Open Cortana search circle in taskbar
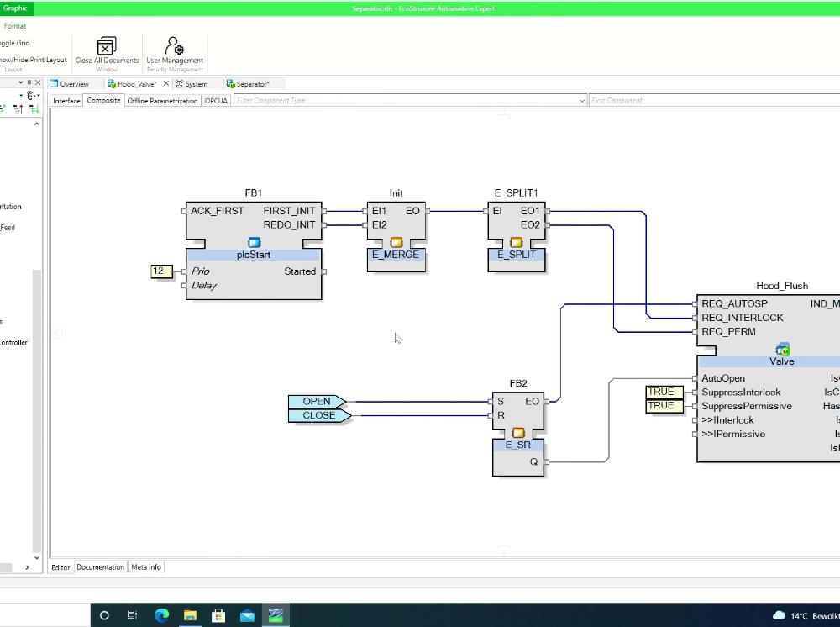 pyautogui.click(x=104, y=615)
